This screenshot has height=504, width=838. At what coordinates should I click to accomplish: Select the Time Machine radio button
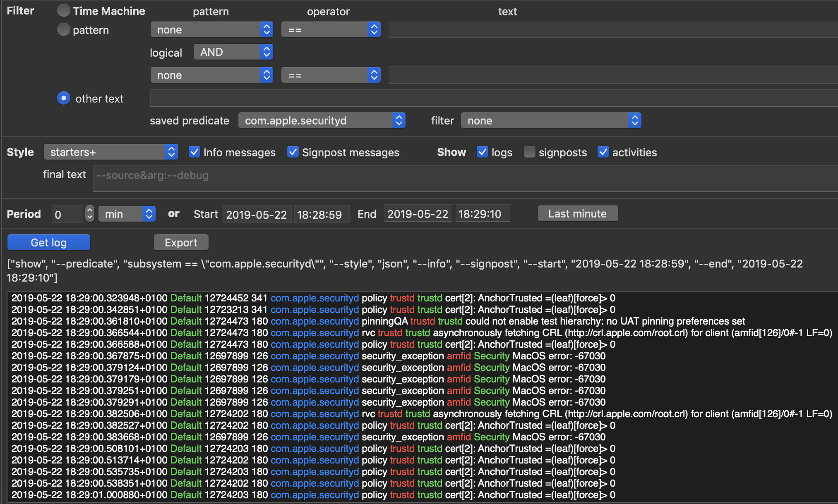coord(63,11)
